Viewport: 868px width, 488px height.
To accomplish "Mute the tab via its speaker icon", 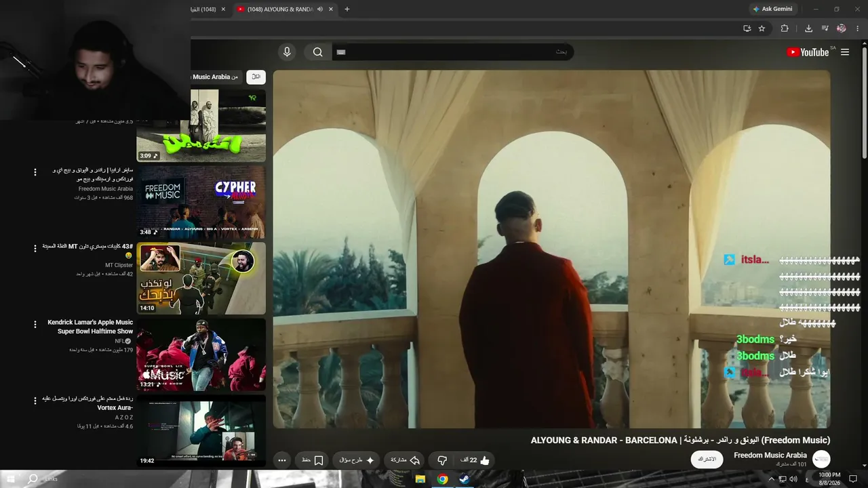I will [x=319, y=9].
